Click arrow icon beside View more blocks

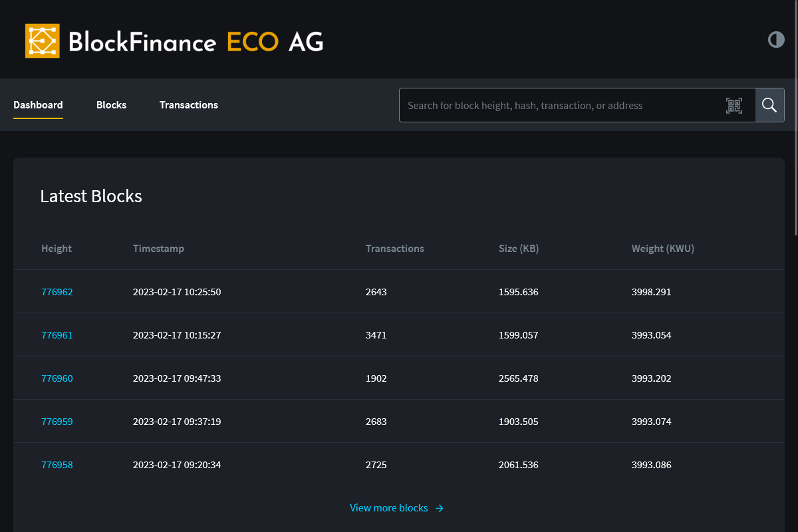(x=440, y=508)
